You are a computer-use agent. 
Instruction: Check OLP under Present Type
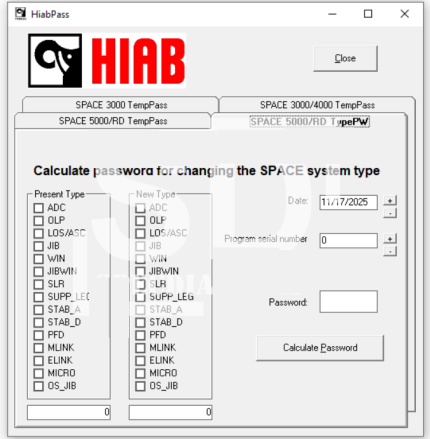(x=39, y=221)
